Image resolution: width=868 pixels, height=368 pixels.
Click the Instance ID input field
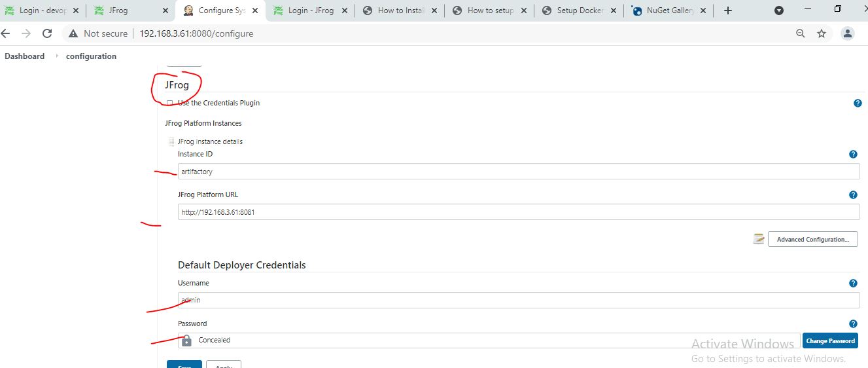pyautogui.click(x=519, y=172)
